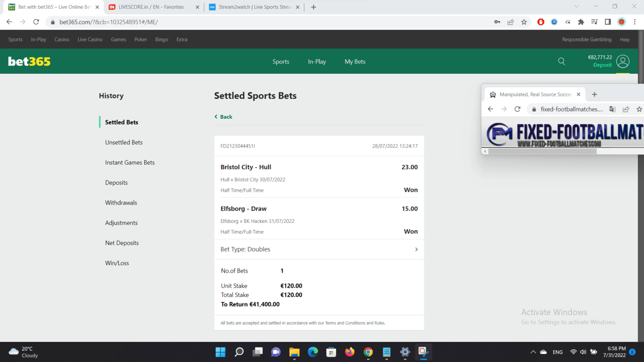Open the Chrome three-dot menu
Screen dimensions: 644x362
point(635,22)
